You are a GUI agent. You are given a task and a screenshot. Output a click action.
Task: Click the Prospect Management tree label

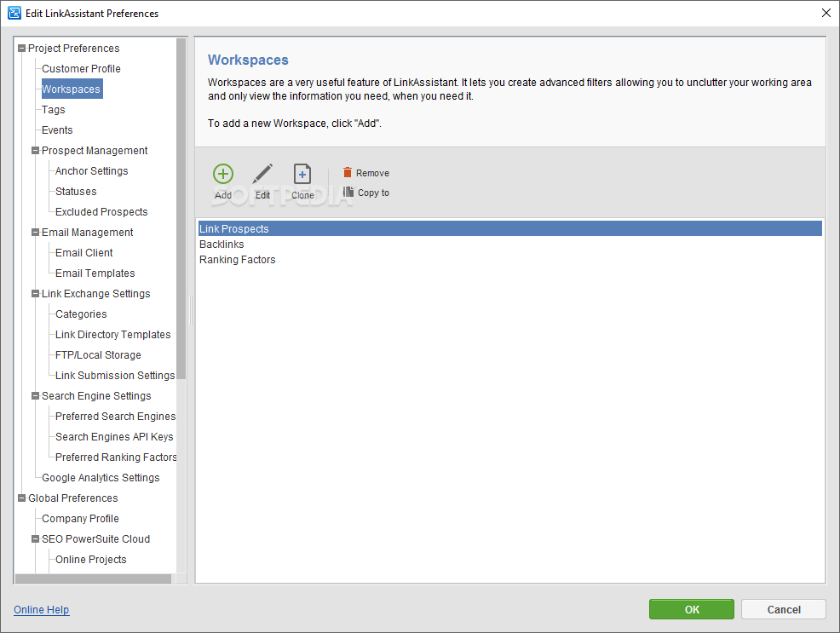click(x=95, y=151)
